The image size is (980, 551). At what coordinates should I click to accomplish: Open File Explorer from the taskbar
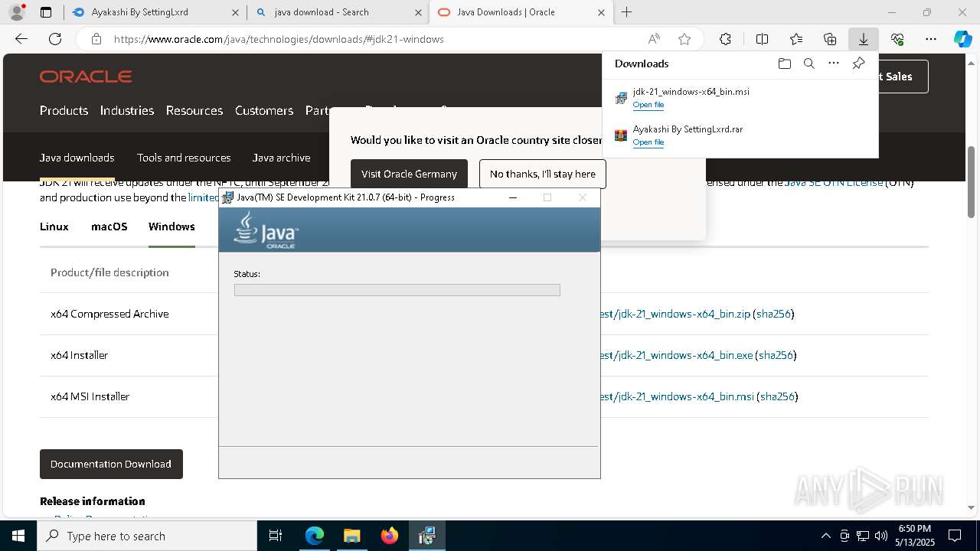click(x=351, y=536)
